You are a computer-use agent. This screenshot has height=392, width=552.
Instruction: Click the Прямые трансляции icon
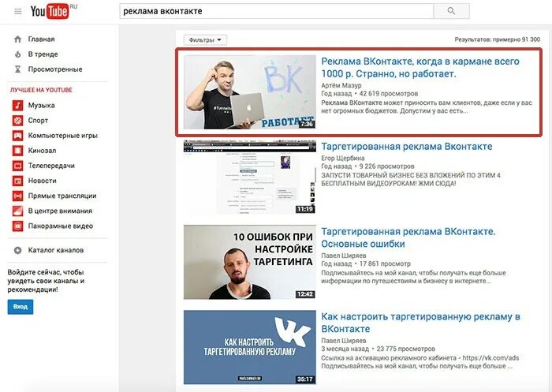17,196
